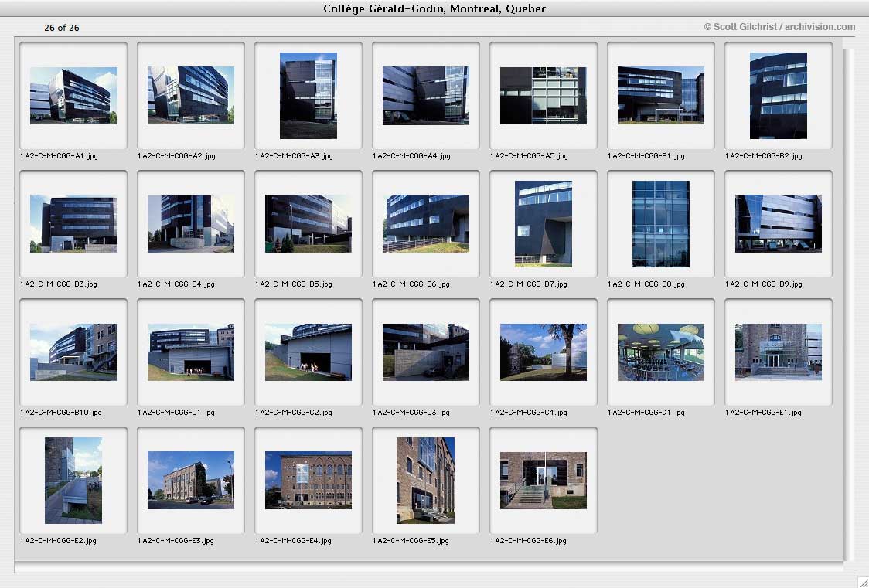The height and width of the screenshot is (588, 869).
Task: Pick the portrait thumbnail for CGG-A3.jpg
Action: [x=308, y=96]
